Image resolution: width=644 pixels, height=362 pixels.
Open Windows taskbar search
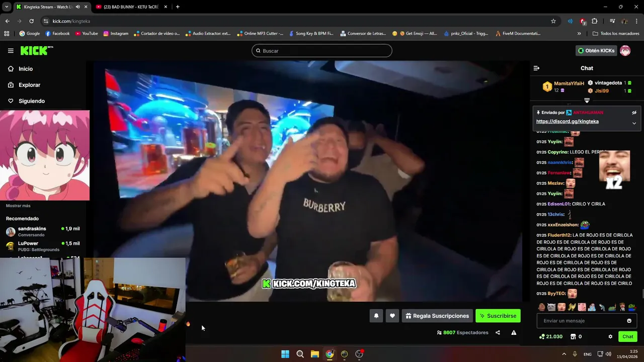point(300,354)
